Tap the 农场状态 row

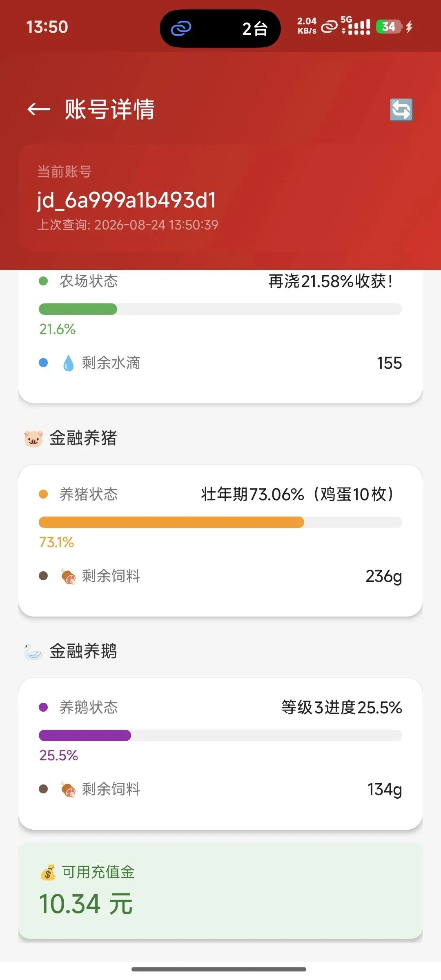point(220,281)
